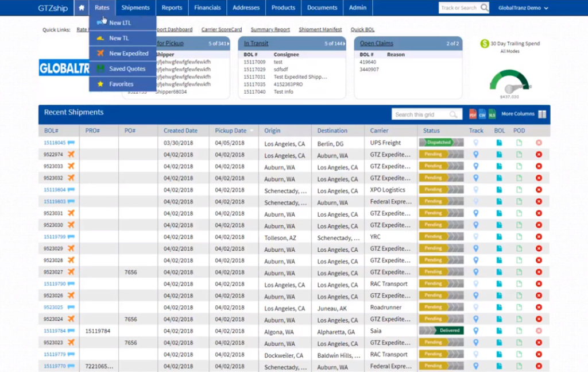Cancel shipment 9523032 with the red X
The width and height of the screenshot is (588, 372).
539,178
